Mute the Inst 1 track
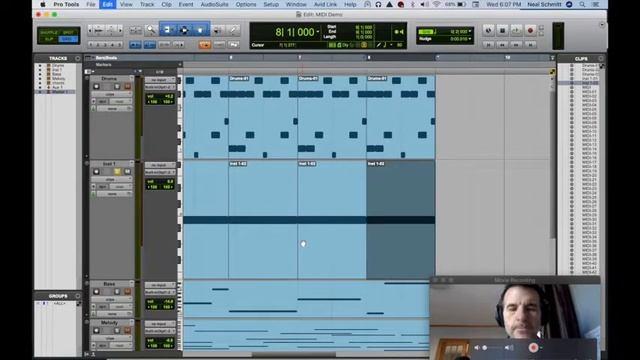The image size is (640, 360). pyautogui.click(x=127, y=172)
